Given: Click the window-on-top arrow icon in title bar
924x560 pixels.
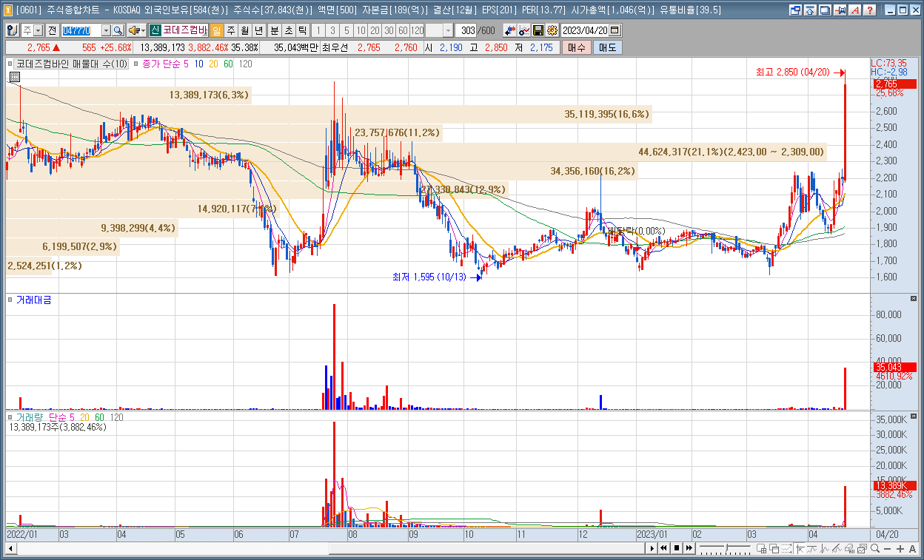Looking at the screenshot, I should point(810,10).
